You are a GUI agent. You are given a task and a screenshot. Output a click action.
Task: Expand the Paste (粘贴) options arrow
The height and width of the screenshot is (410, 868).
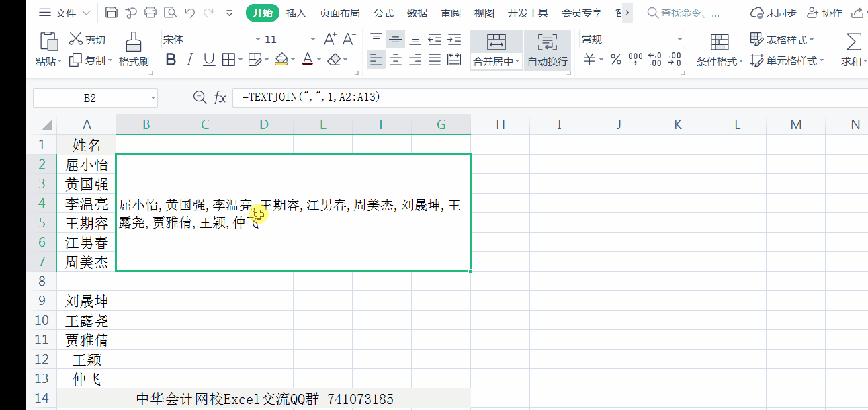pyautogui.click(x=60, y=61)
